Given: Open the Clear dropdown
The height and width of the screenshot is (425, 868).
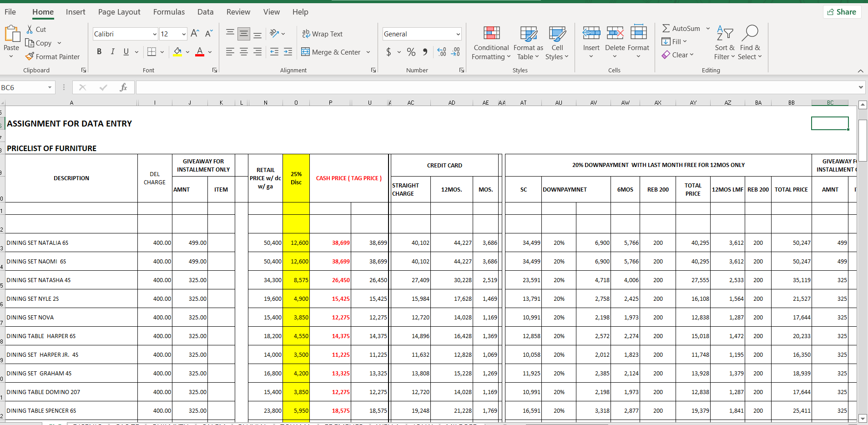Looking at the screenshot, I should (677, 55).
